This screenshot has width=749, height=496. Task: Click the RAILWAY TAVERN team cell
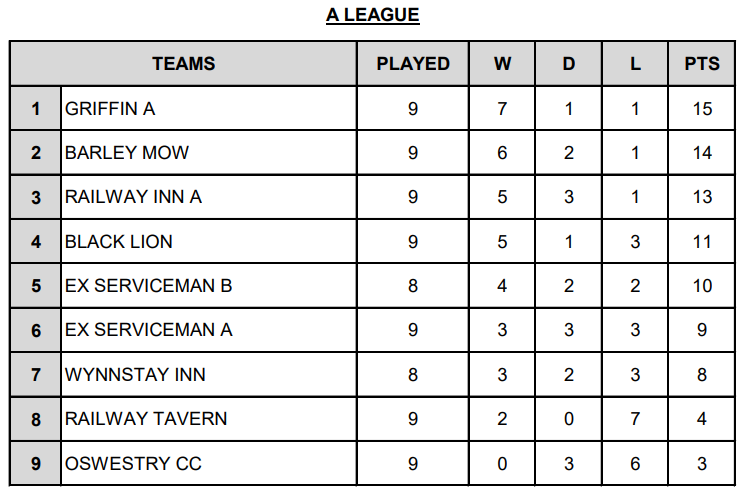click(146, 418)
